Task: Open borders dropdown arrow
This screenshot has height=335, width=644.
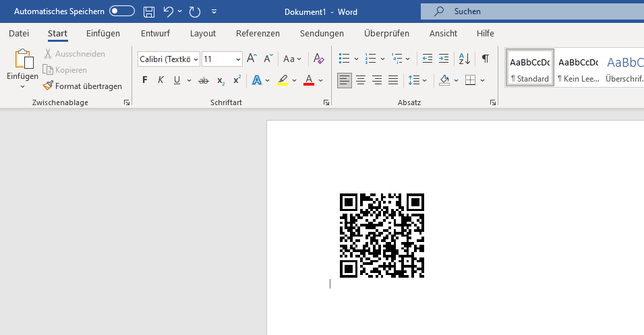Action: (483, 80)
